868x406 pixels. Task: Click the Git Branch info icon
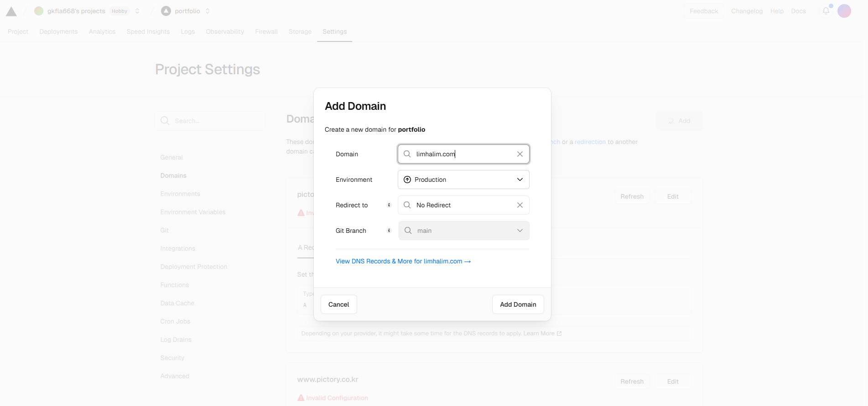[389, 231]
